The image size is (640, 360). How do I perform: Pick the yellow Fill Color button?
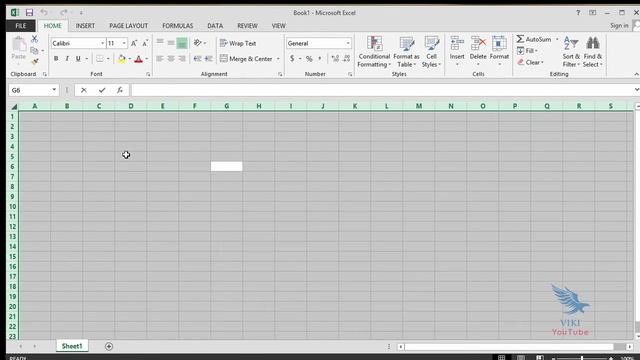click(121, 59)
